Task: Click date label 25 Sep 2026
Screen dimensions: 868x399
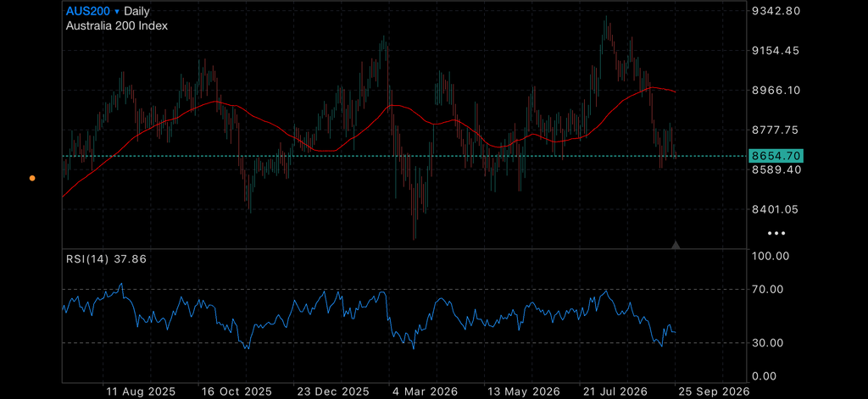Action: tap(713, 391)
